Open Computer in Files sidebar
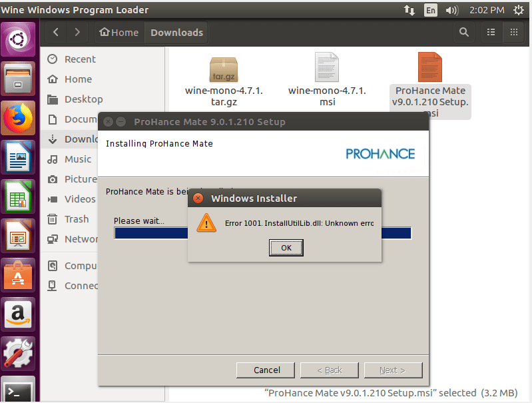The image size is (532, 403). click(69, 266)
